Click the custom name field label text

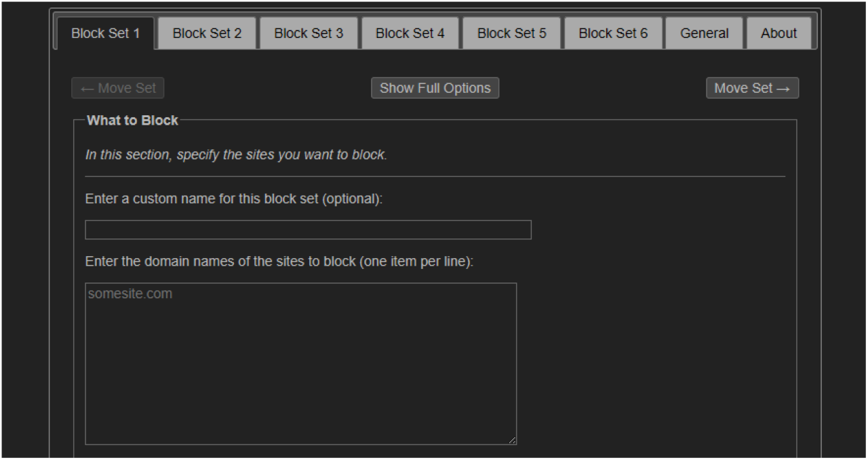pyautogui.click(x=234, y=198)
